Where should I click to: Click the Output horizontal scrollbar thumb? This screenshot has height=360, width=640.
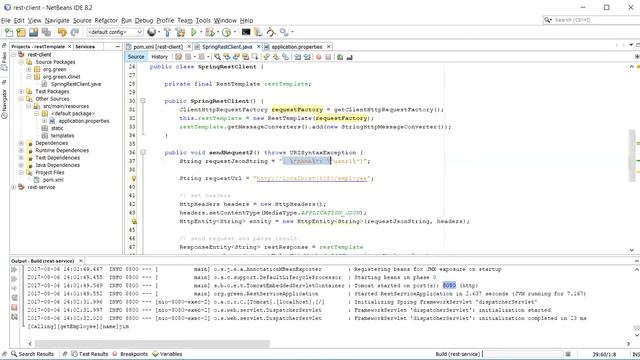coord(152,344)
